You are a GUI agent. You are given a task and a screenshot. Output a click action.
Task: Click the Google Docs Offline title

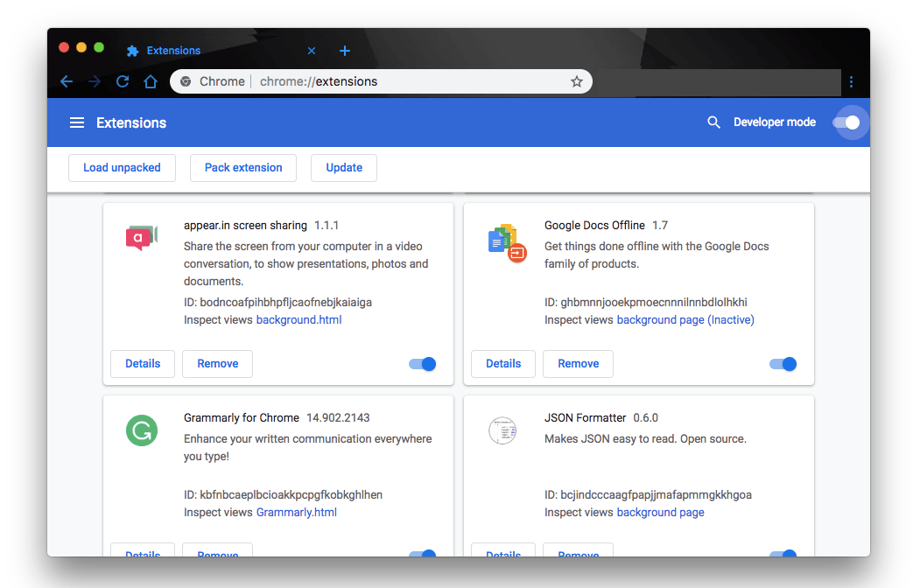(x=594, y=225)
